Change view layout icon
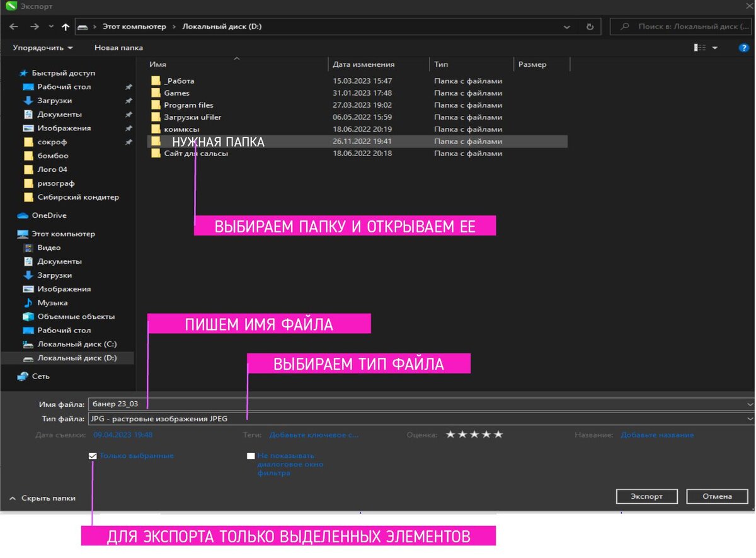This screenshot has width=756, height=558. point(699,48)
